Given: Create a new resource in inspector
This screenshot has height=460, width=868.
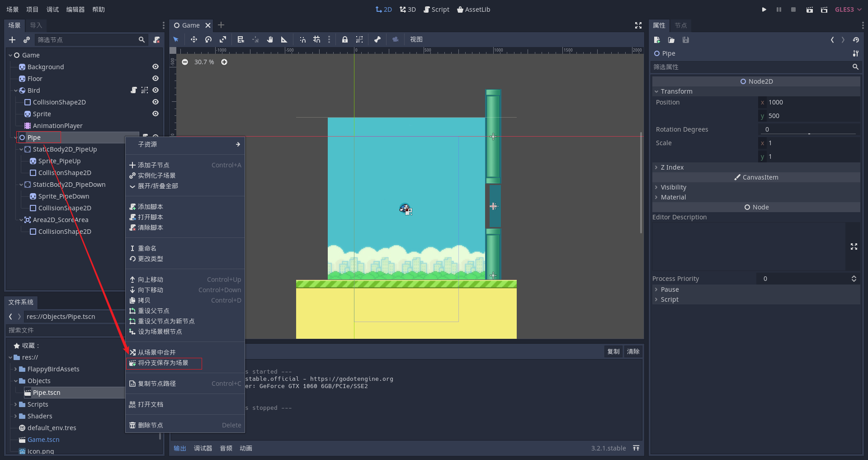Looking at the screenshot, I should [x=657, y=40].
